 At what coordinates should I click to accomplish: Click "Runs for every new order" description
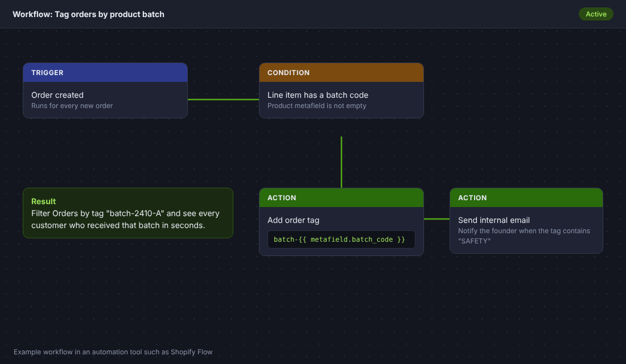click(x=72, y=106)
